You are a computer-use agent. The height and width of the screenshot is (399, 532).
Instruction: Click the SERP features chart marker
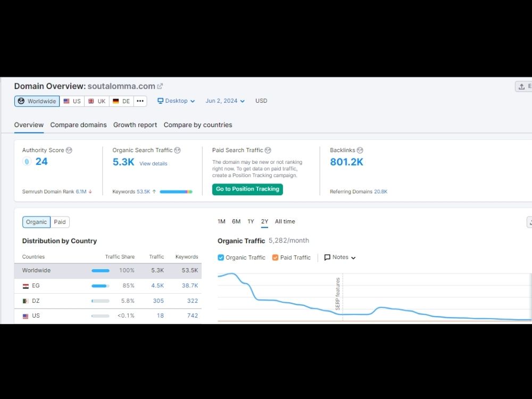[338, 294]
